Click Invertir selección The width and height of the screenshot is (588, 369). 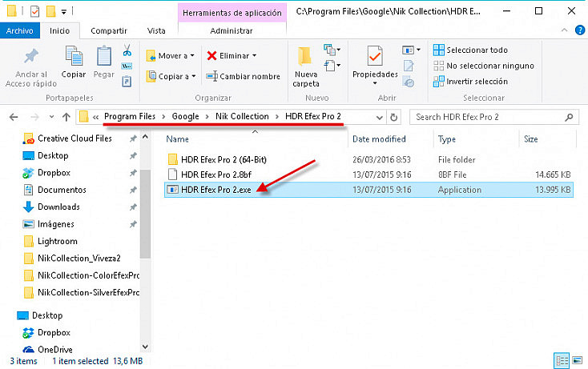470,82
